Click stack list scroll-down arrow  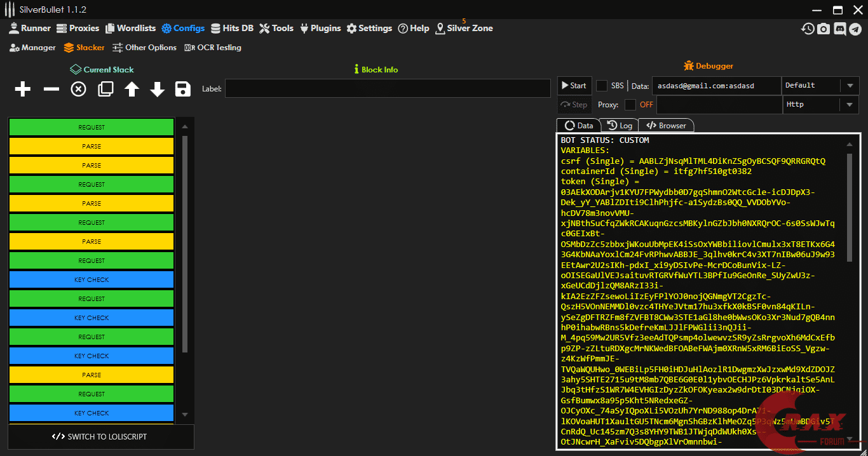(x=185, y=414)
